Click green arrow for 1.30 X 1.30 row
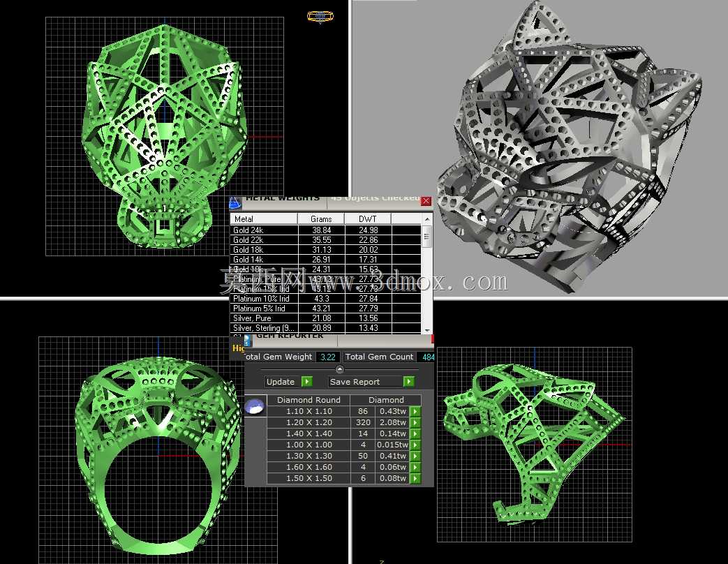Viewport: 728px width, 564px height. 415,456
